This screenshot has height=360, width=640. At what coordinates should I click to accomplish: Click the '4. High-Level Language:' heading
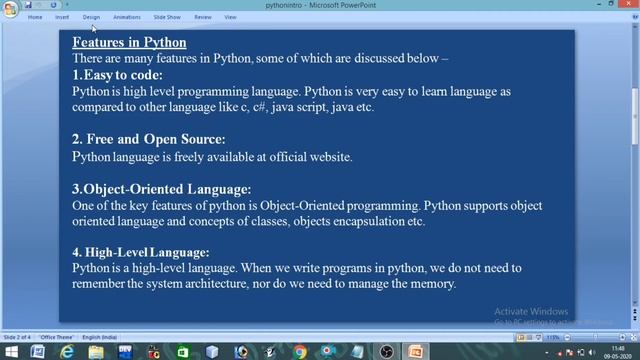[141, 252]
